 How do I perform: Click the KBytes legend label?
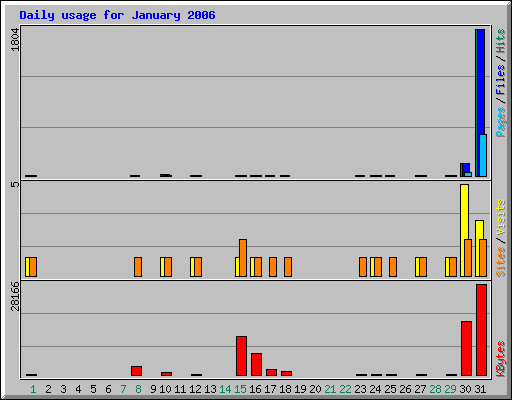[501, 359]
